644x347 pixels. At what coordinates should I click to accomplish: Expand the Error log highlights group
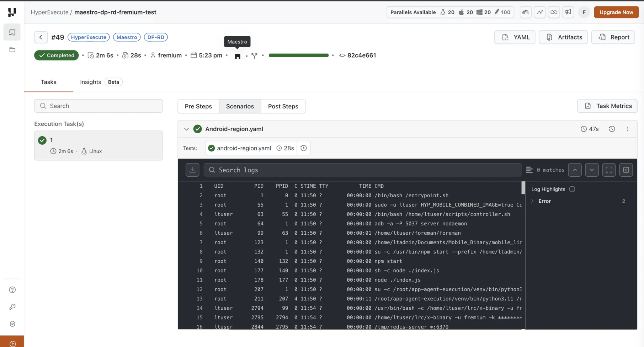tap(532, 201)
